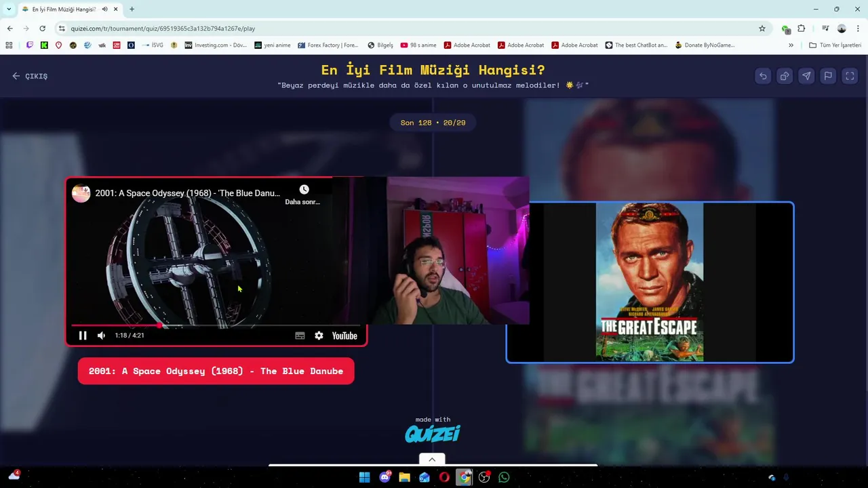Click the address bar URL
The height and width of the screenshot is (488, 868).
pyautogui.click(x=163, y=28)
